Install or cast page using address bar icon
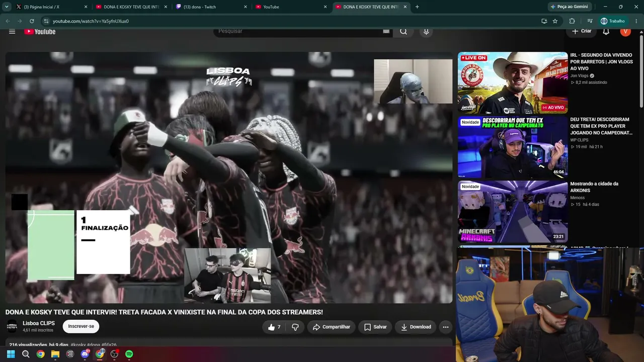Screen dimensions: 644x362 (x=544, y=21)
